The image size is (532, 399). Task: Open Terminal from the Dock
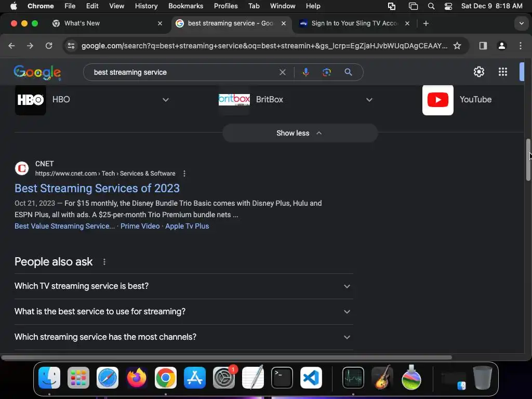(x=282, y=378)
